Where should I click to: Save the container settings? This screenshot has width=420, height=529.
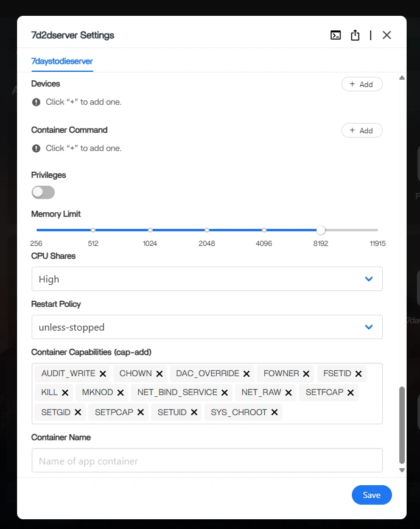372,495
